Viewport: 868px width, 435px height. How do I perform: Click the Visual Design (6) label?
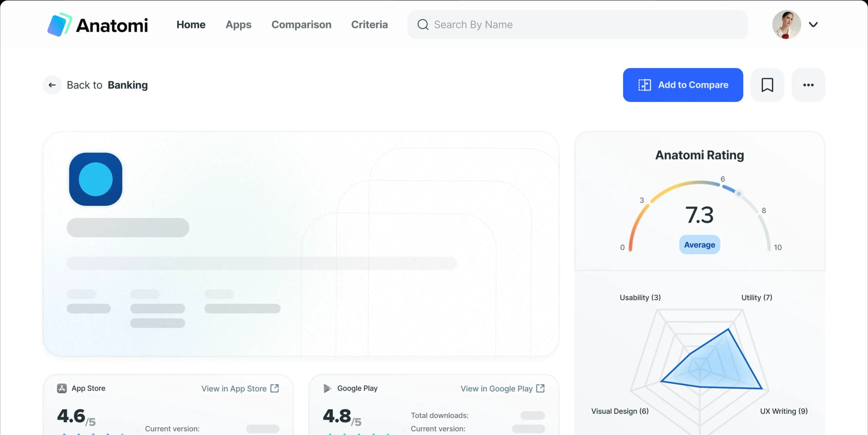620,411
